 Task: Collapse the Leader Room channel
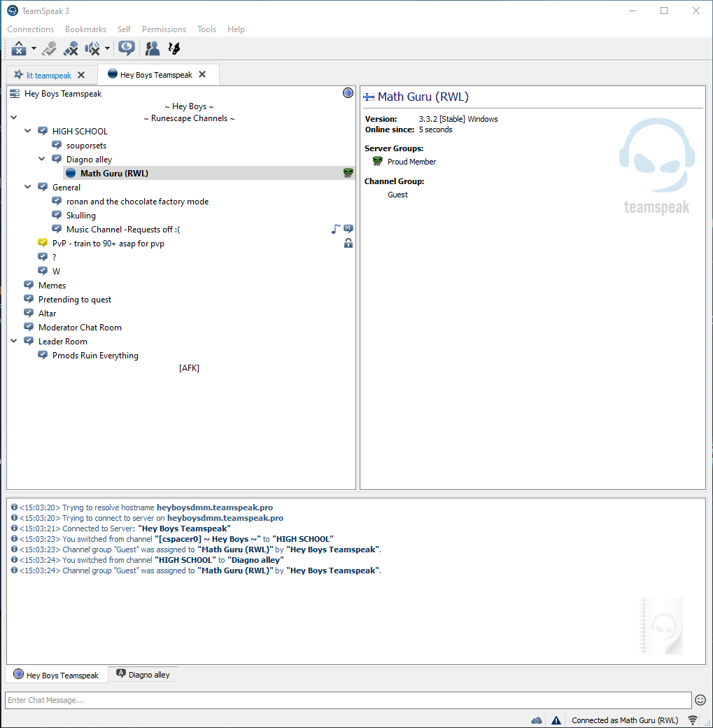(14, 341)
